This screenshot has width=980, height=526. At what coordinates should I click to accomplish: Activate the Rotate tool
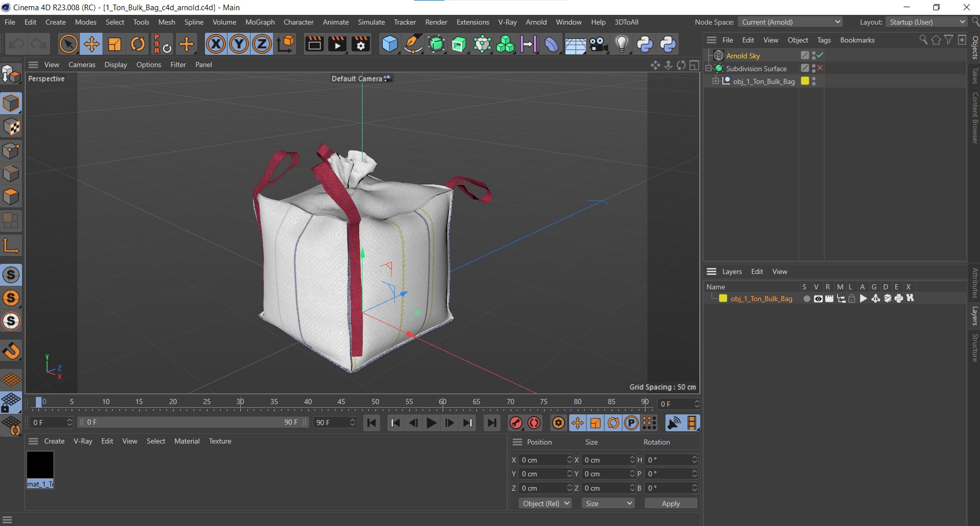(138, 44)
